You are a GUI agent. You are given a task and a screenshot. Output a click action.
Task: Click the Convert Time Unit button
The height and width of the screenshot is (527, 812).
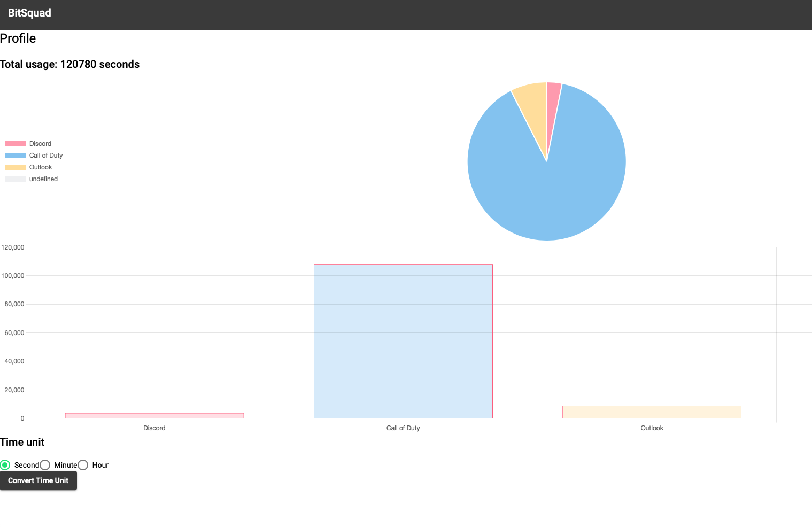(38, 480)
